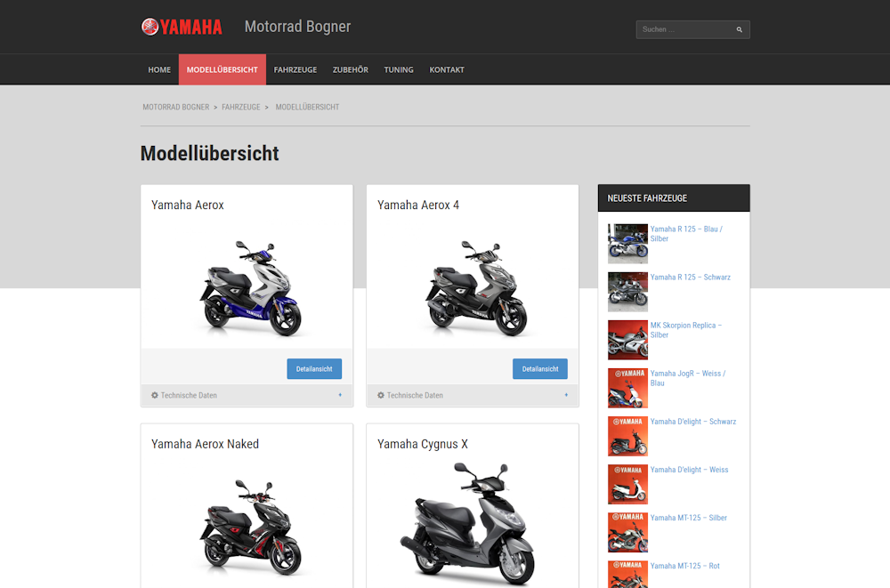The width and height of the screenshot is (890, 588).
Task: Click thumbnail of MK Skorpion Replica Silber
Action: [627, 340]
